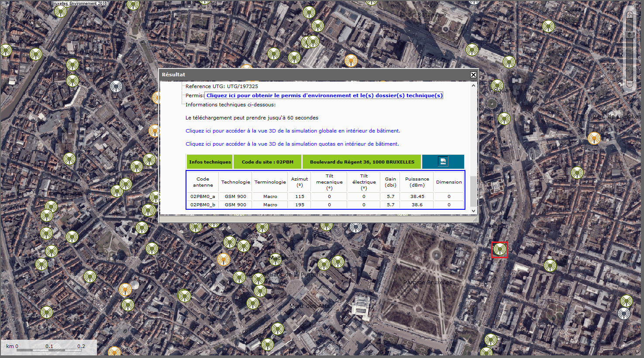
Task: Select the orange antenna marker above the Résultat dialog
Action: (351, 61)
